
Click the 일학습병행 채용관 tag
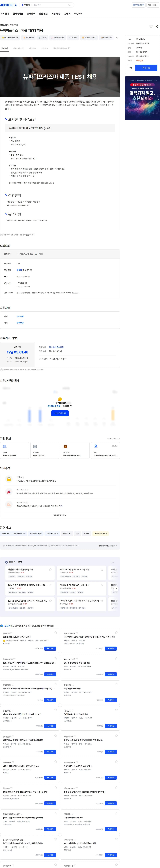coord(52,533)
